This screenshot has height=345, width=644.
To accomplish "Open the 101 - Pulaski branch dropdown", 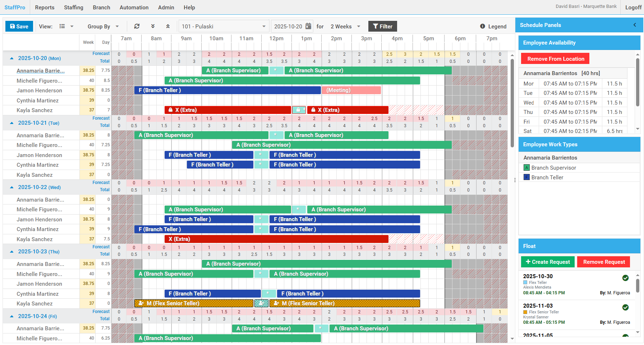I will click(224, 26).
